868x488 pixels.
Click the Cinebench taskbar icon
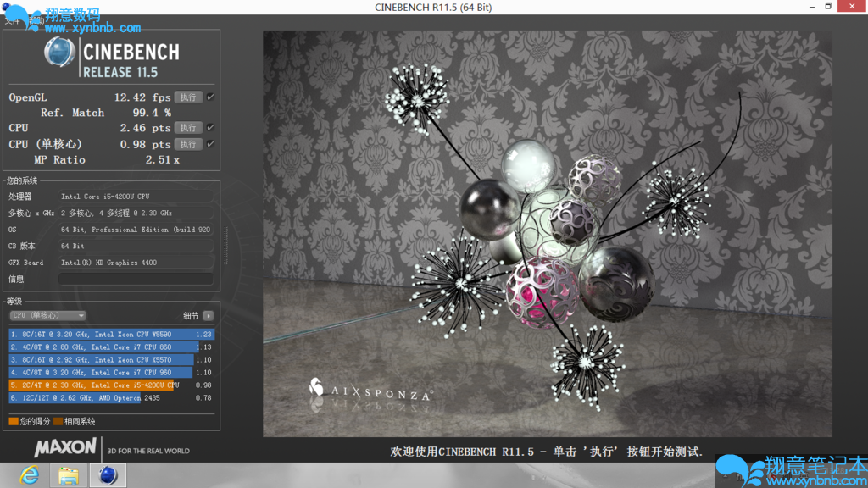(108, 475)
